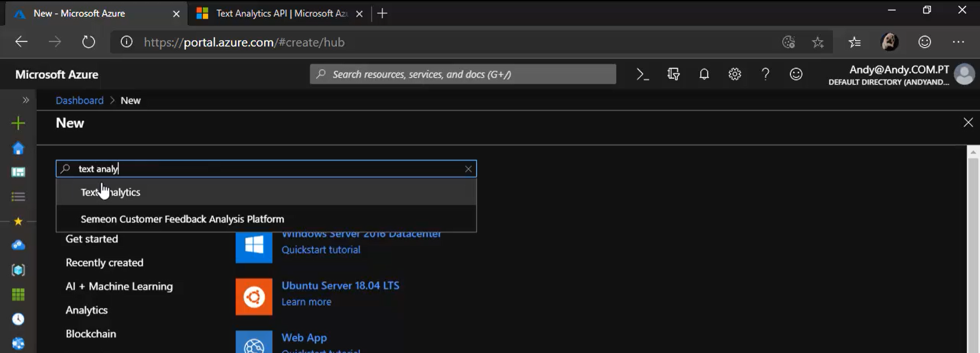Select Text Analytics suggestion
Viewport: 980px width, 353px height.
click(x=266, y=192)
